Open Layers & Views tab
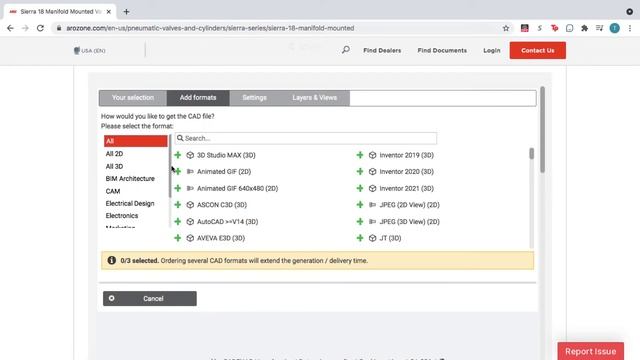This screenshot has height=360, width=640. click(x=314, y=98)
